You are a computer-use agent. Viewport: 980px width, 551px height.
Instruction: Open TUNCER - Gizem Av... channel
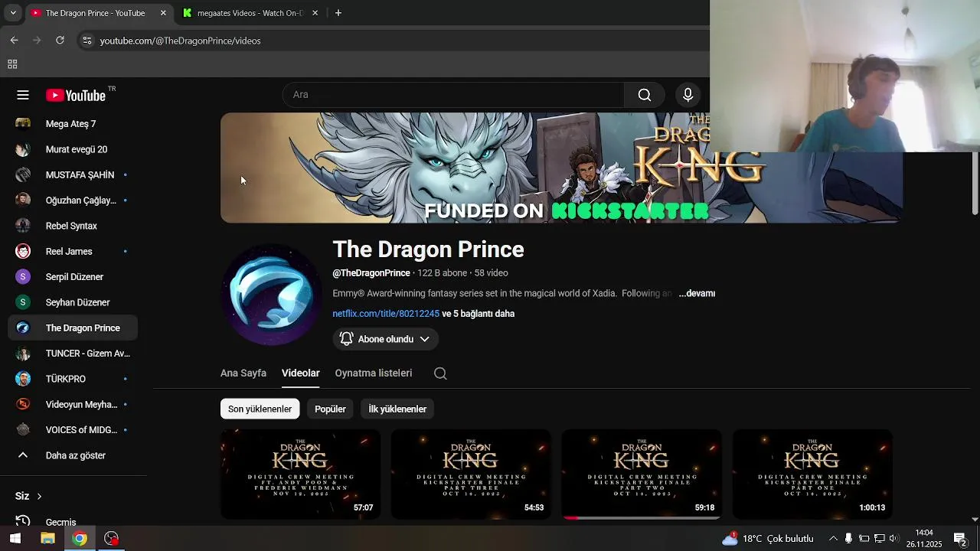(73, 354)
